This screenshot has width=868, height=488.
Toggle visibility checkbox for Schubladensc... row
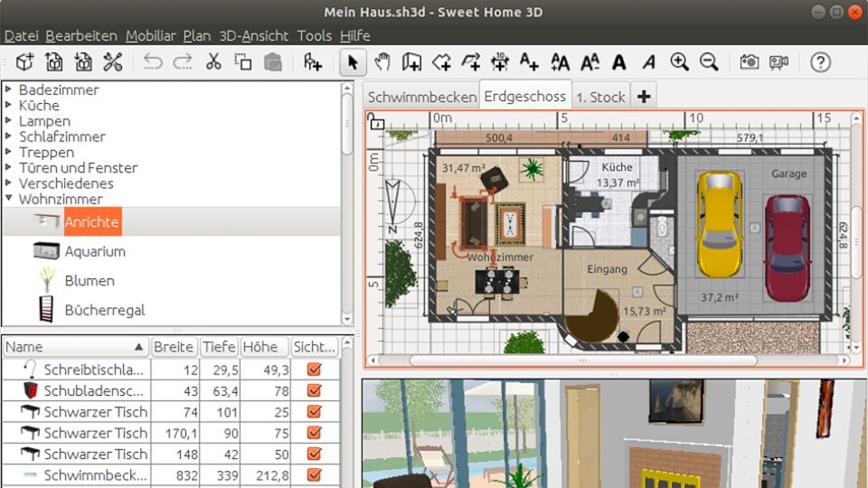click(315, 390)
